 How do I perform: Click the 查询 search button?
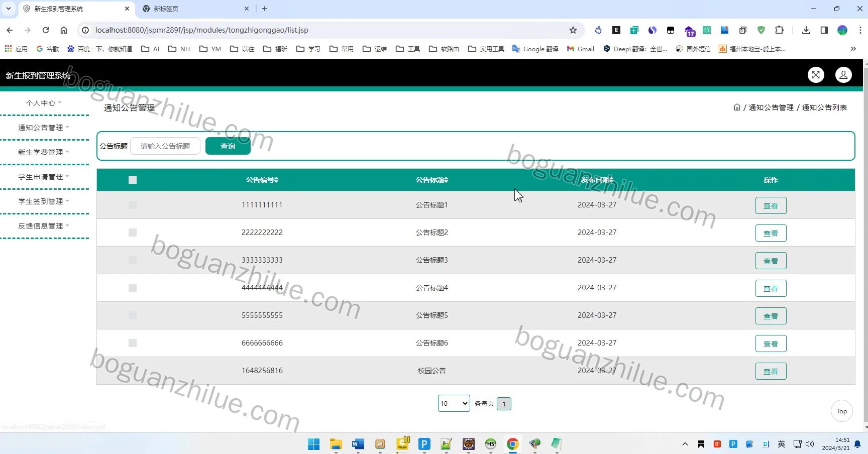[x=228, y=146]
